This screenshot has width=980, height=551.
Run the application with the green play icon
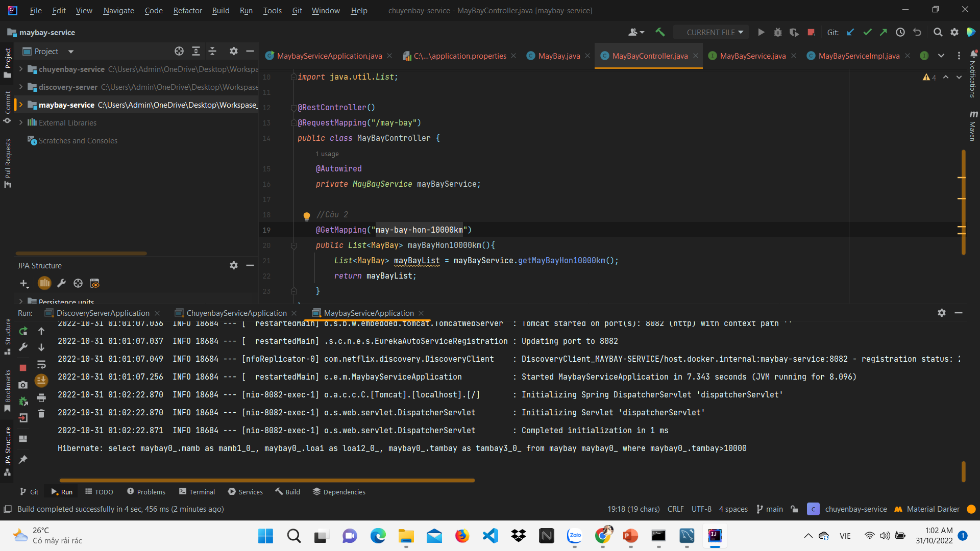click(x=760, y=32)
